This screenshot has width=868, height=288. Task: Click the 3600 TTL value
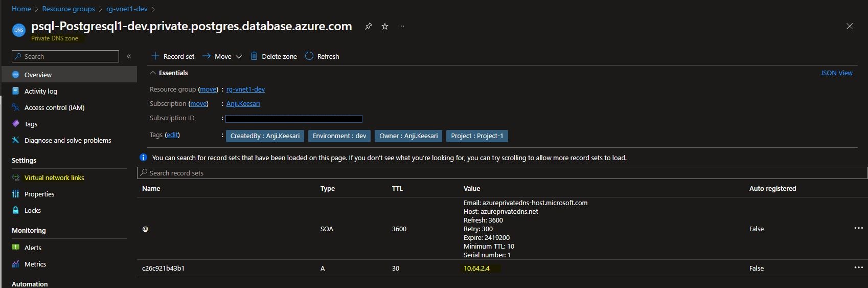tap(399, 229)
